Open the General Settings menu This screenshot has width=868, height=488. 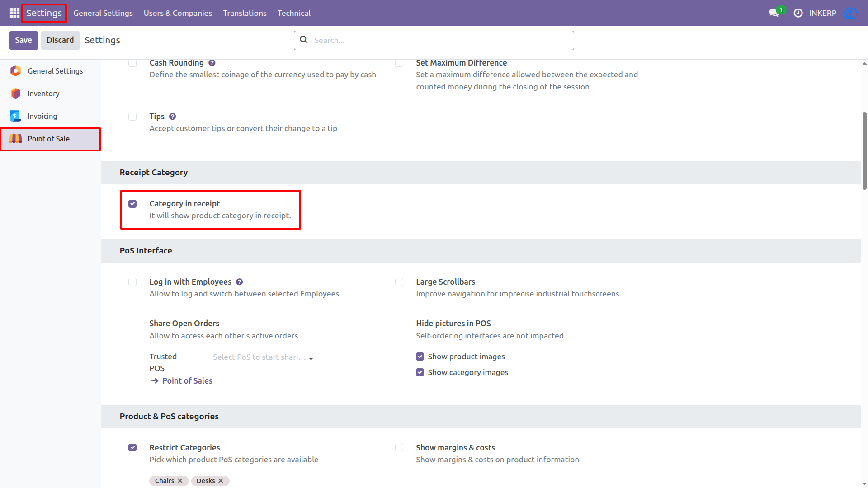coord(103,13)
